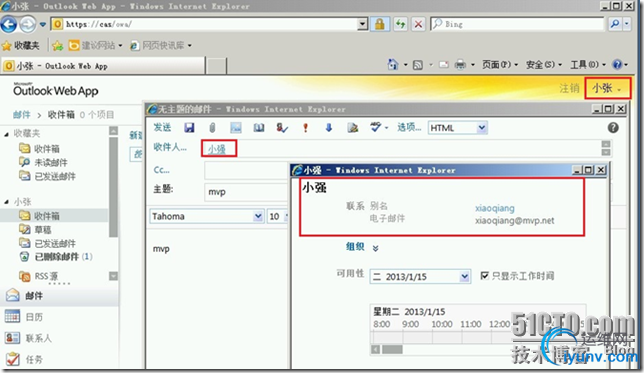Screen dimensions: 644x373
Task: Click the Send button in compose window
Action: pos(162,127)
